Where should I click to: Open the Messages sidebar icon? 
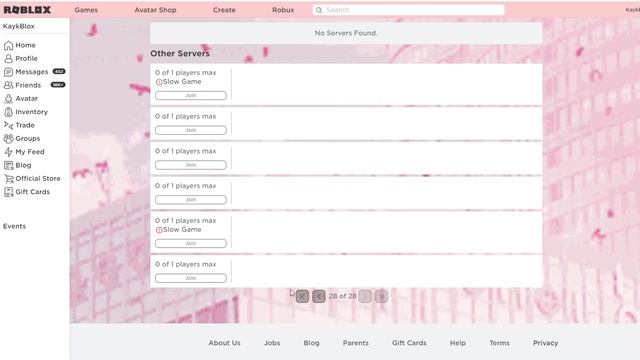click(x=8, y=72)
